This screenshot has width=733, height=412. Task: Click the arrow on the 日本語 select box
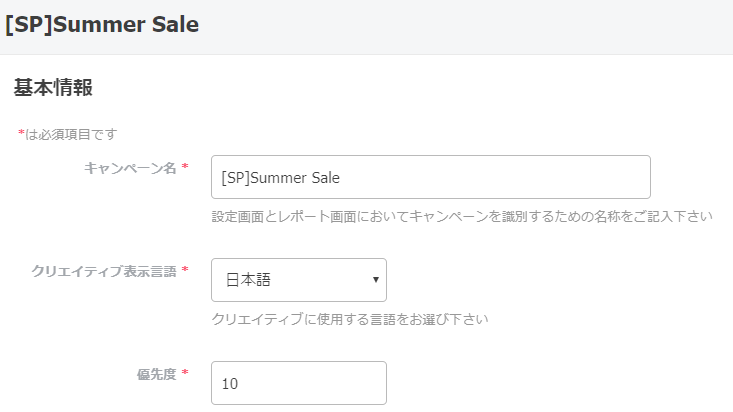tap(375, 280)
